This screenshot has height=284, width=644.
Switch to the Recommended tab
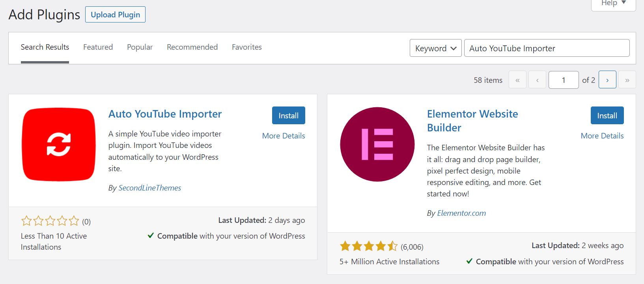click(x=192, y=47)
